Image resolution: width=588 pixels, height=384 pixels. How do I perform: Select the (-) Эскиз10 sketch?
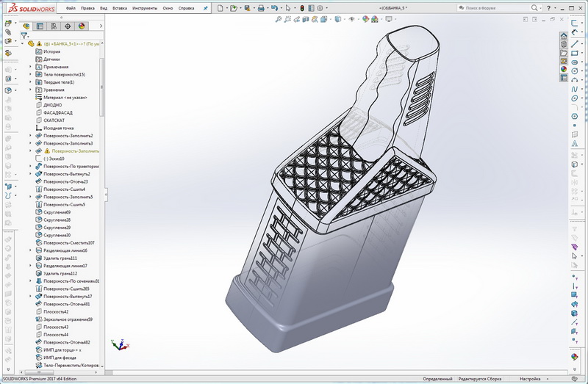click(x=49, y=159)
